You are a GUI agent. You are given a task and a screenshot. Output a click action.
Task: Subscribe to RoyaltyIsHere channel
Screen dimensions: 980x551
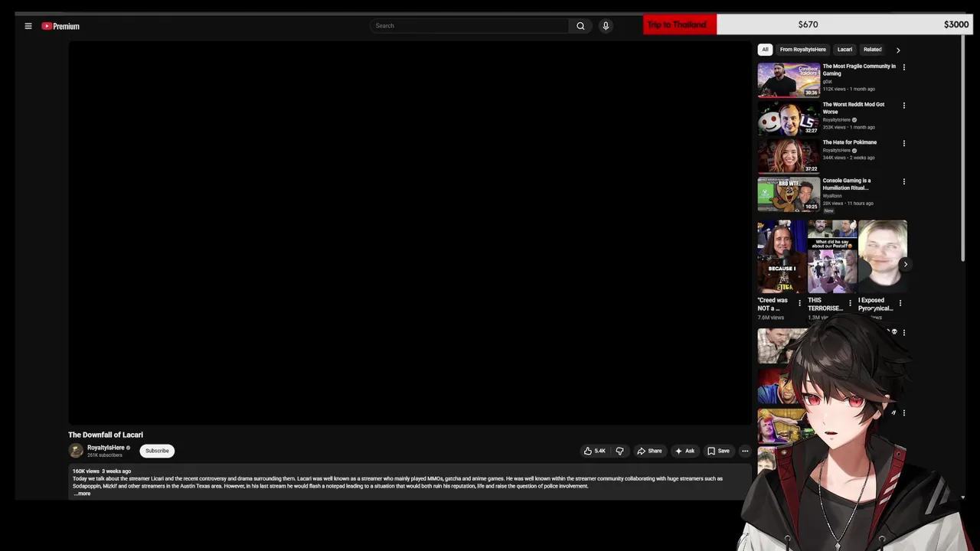(x=157, y=451)
